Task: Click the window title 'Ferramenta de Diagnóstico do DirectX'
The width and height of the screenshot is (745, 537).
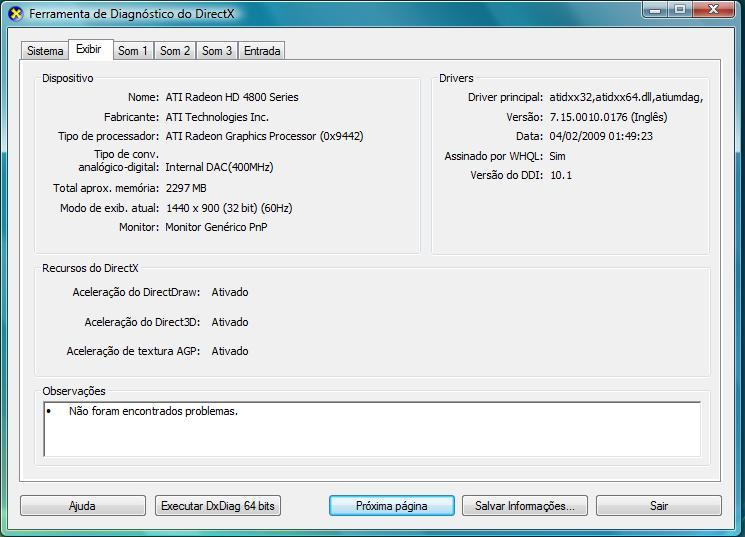Action: [x=132, y=14]
